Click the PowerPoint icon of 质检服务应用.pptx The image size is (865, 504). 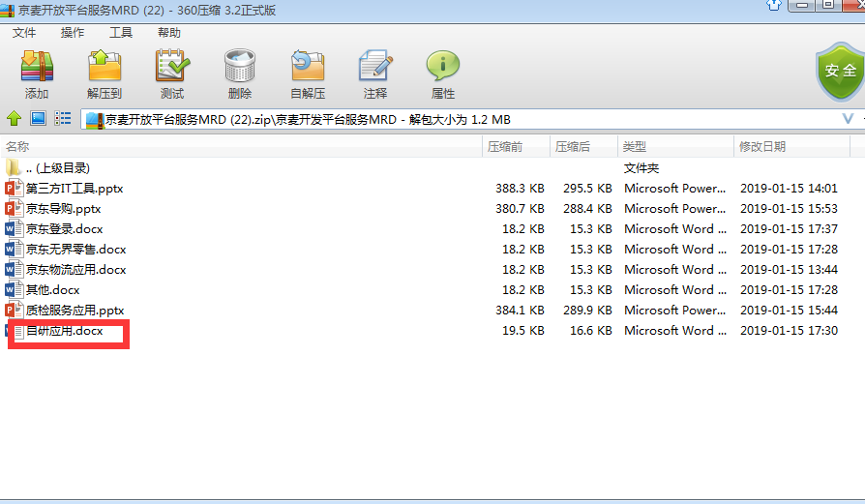[14, 310]
